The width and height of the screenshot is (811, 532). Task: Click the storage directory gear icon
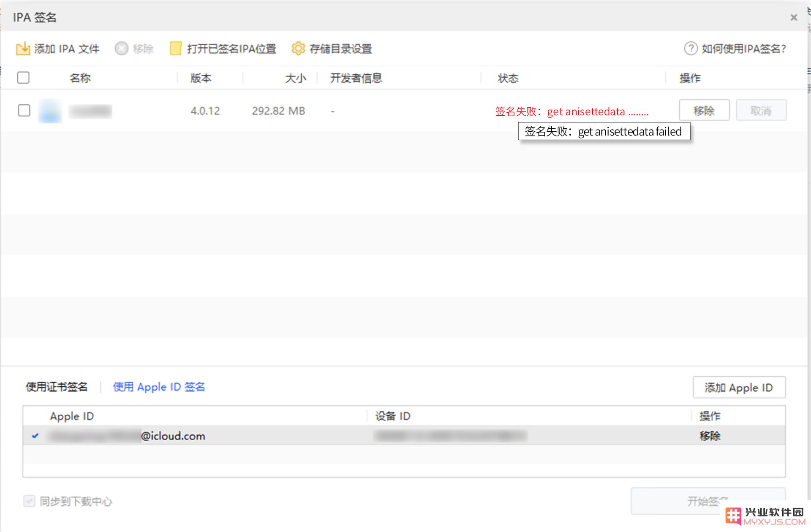click(298, 49)
